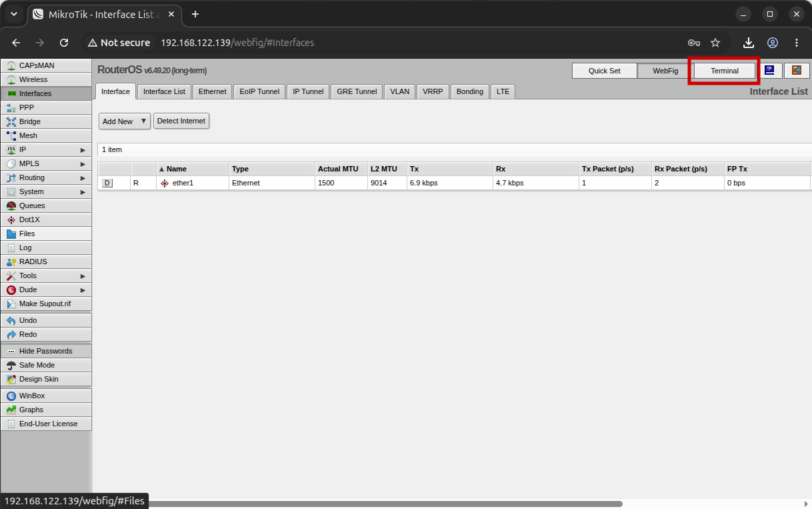
Task: Expand the System submenu arrow
Action: tap(83, 191)
